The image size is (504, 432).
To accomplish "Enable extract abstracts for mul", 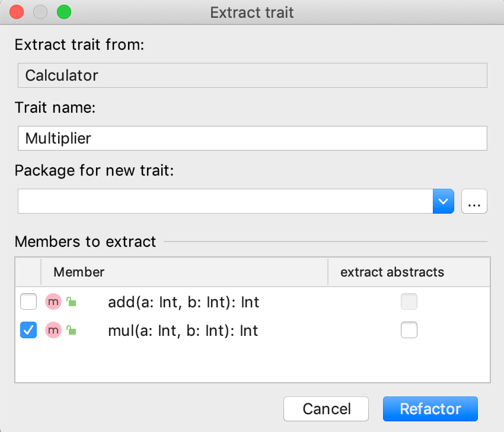I will pyautogui.click(x=409, y=331).
